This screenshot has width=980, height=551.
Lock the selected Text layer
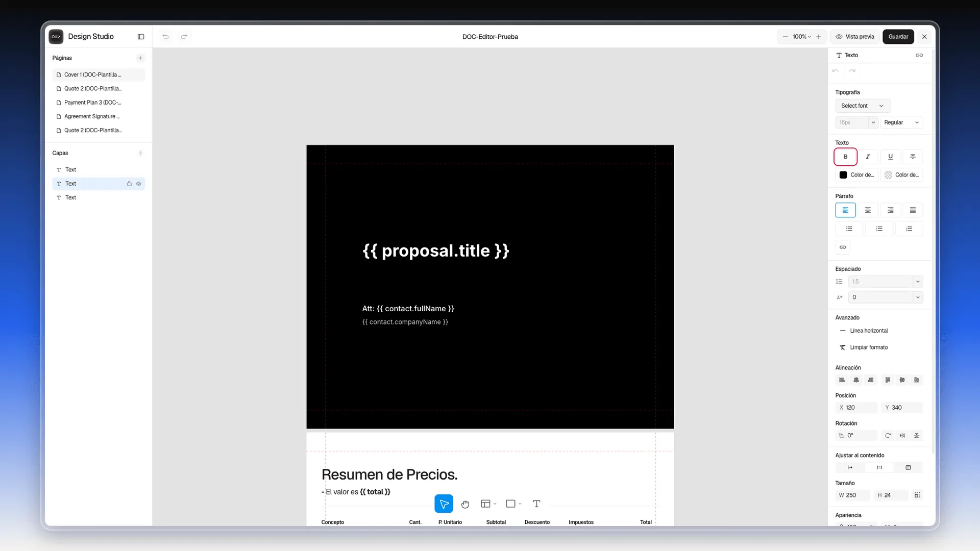[x=129, y=184]
